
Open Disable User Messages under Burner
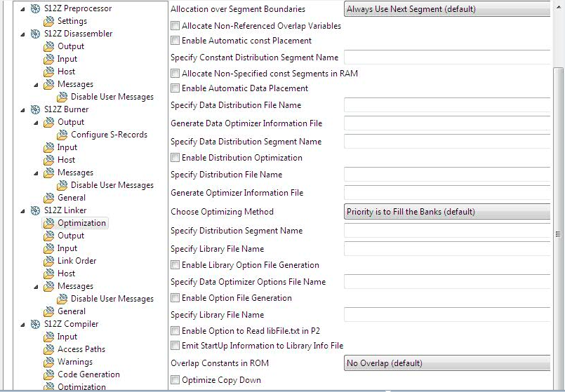(x=112, y=185)
